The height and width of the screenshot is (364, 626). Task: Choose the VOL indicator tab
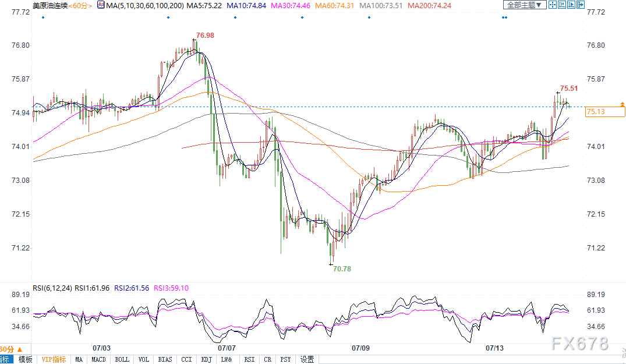144,359
